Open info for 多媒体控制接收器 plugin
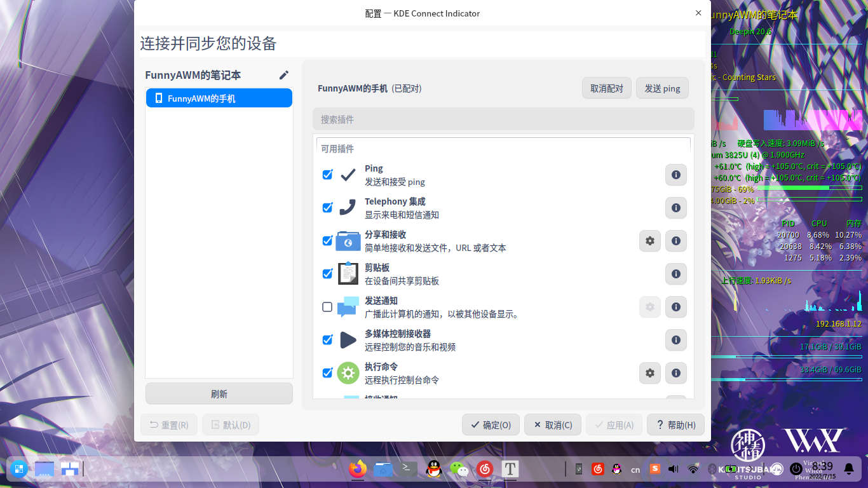The width and height of the screenshot is (868, 488). [x=675, y=340]
